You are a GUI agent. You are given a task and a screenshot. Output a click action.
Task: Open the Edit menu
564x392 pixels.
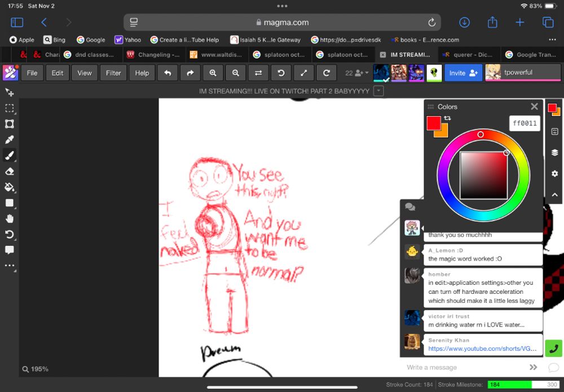58,73
